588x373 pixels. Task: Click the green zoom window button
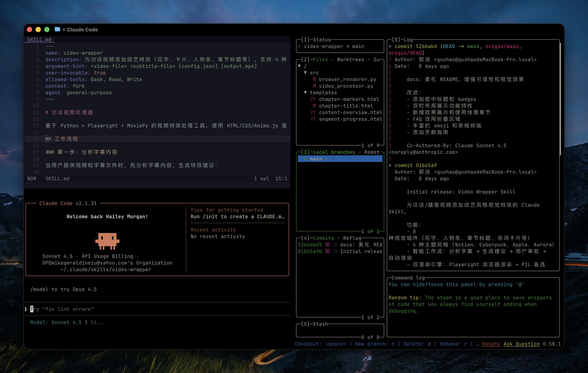[47, 29]
